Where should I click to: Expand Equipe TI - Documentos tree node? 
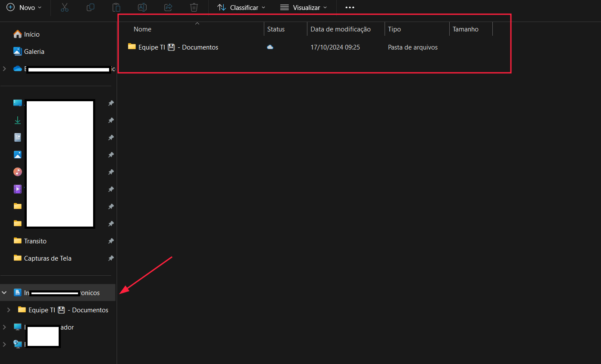pos(9,310)
